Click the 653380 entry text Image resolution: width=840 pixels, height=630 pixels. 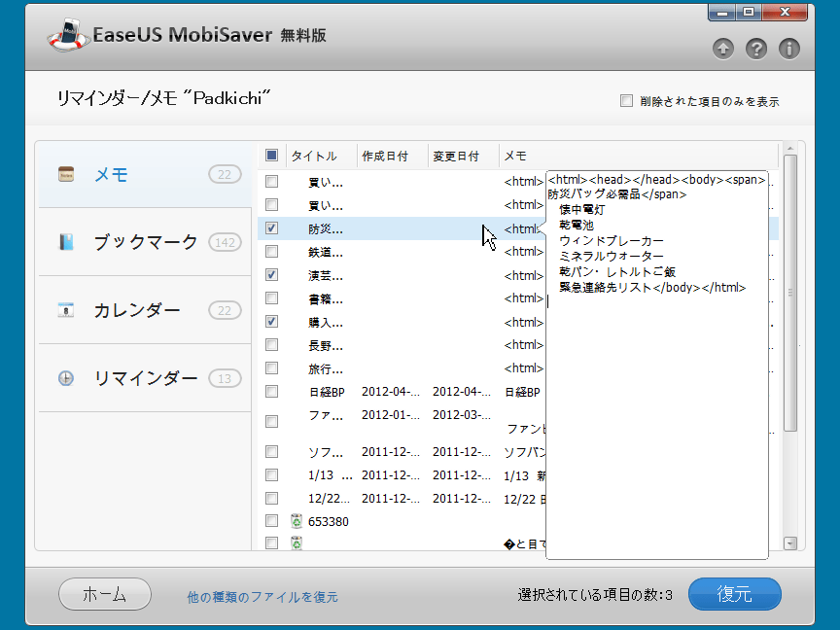tap(329, 521)
